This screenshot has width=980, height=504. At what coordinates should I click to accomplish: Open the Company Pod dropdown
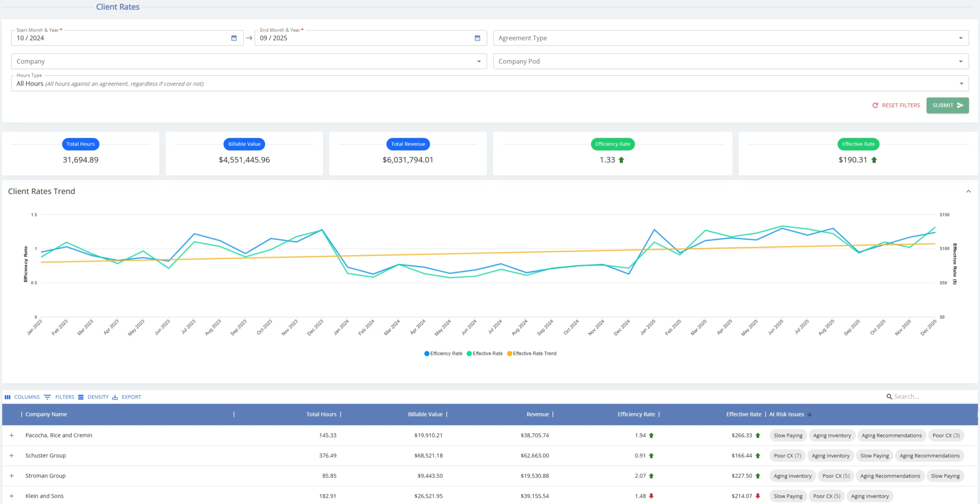[731, 61]
